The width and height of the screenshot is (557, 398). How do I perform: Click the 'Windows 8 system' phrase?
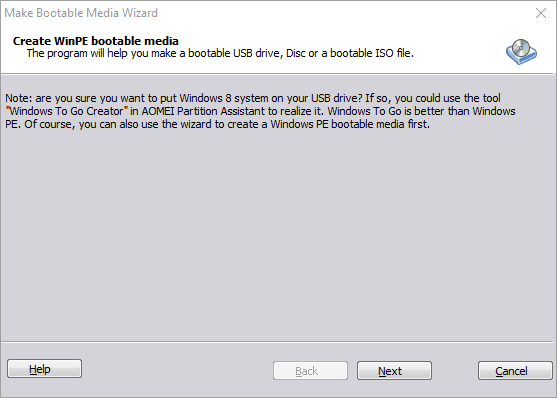coord(223,98)
